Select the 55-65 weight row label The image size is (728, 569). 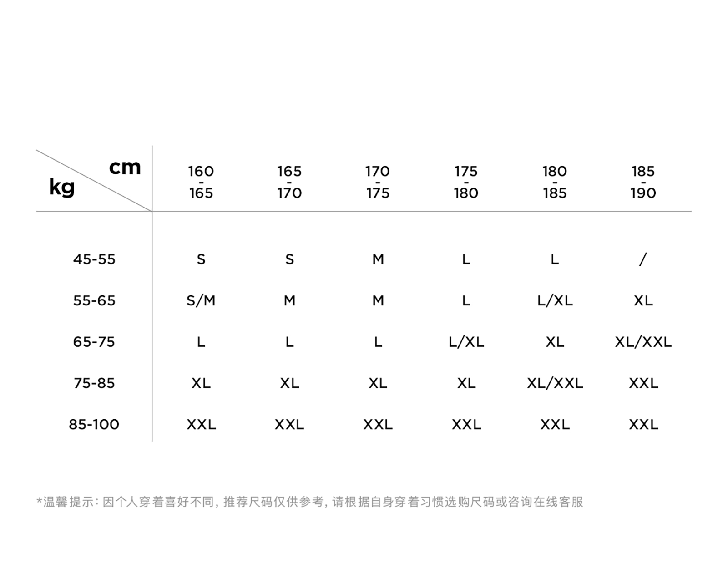(94, 300)
